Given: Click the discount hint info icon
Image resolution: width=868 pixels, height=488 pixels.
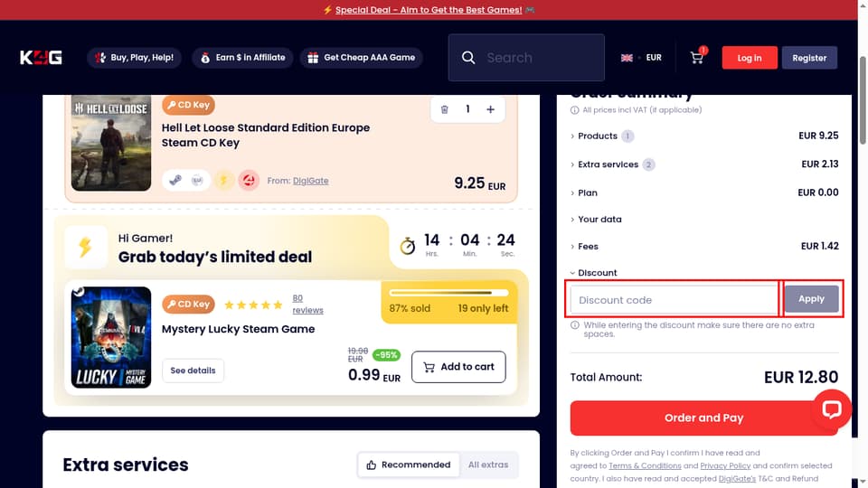Looking at the screenshot, I should click(x=575, y=325).
